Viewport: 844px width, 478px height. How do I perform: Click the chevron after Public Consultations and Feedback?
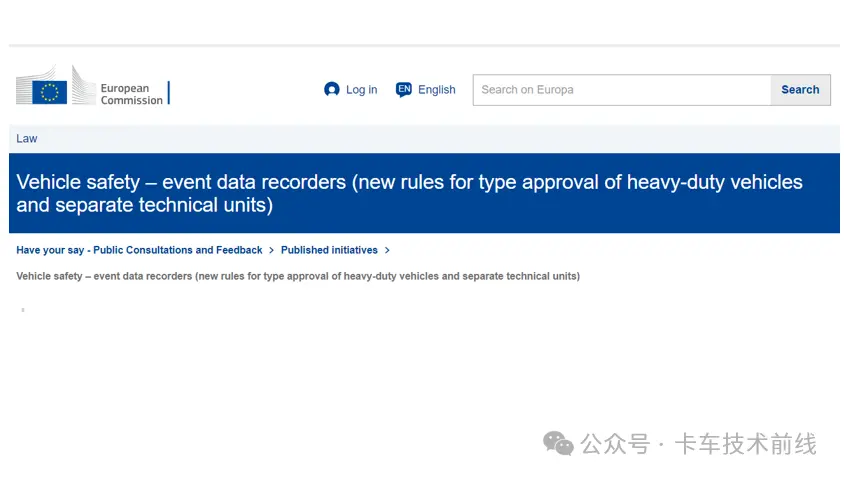[271, 250]
